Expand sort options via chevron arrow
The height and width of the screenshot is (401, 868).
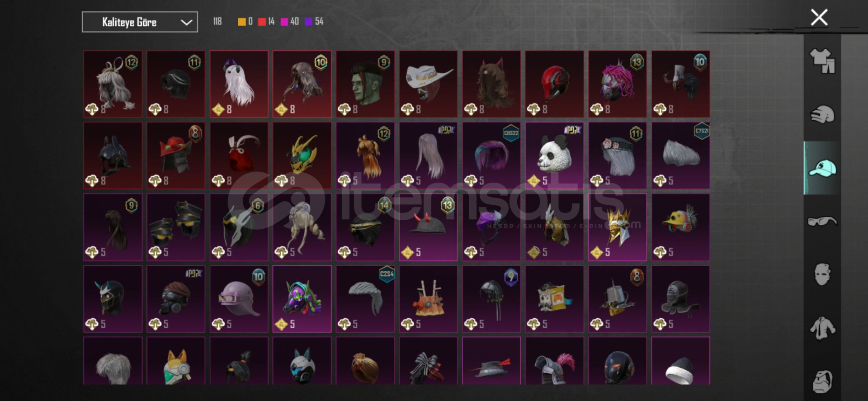coord(186,22)
